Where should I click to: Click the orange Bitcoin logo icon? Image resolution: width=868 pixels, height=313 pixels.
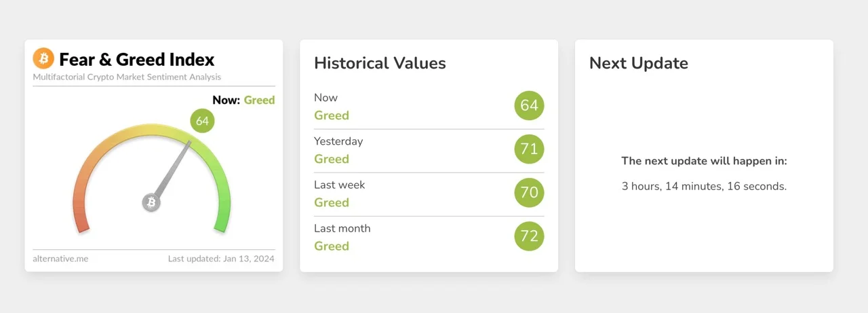click(x=43, y=58)
